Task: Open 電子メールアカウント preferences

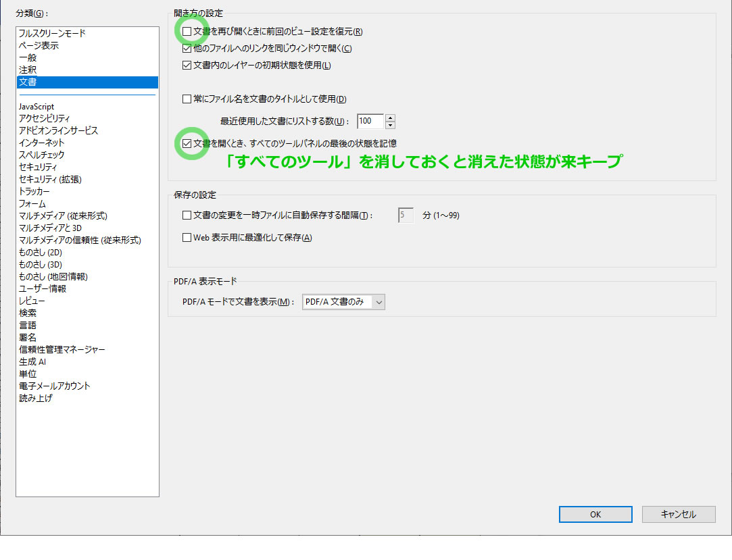Action: [x=54, y=386]
